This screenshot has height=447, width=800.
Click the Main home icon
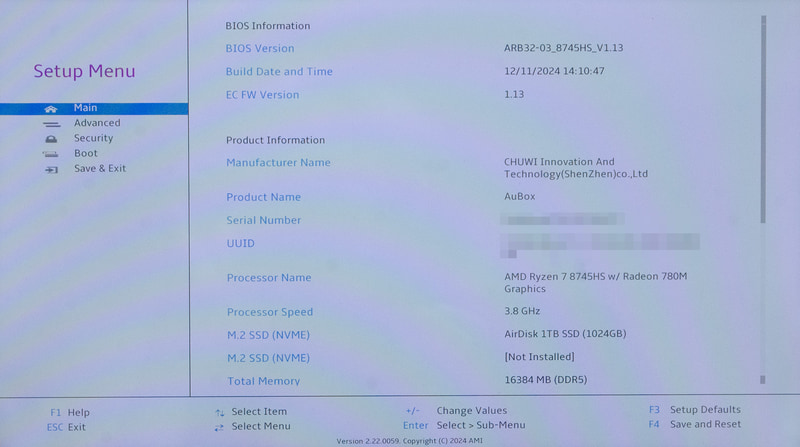point(51,109)
